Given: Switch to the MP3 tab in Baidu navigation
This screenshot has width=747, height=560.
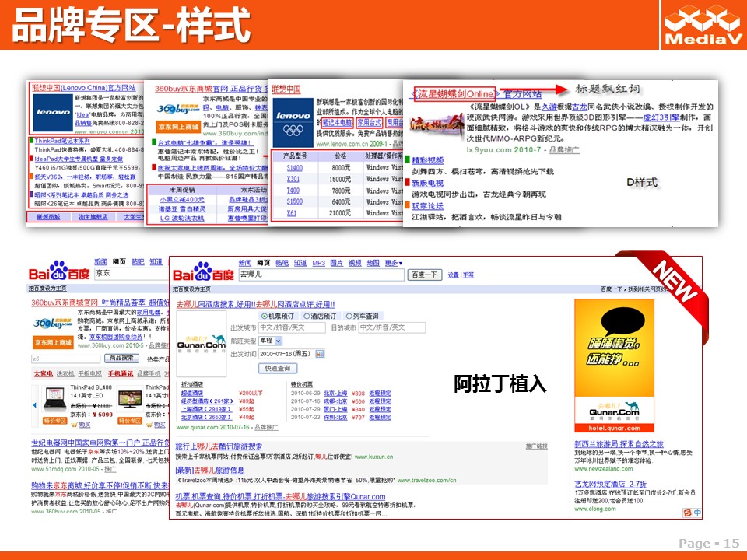Looking at the screenshot, I should (318, 263).
